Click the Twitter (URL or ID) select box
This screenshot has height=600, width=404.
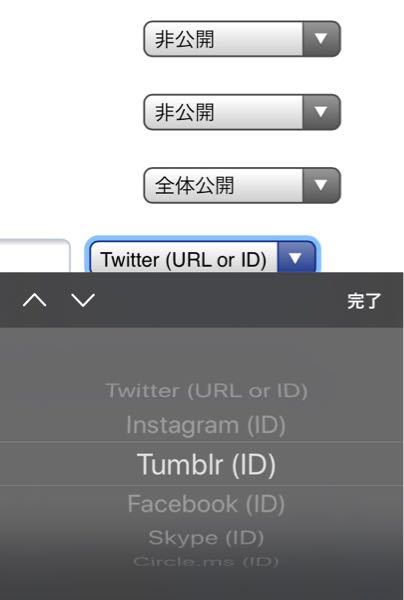(x=202, y=257)
